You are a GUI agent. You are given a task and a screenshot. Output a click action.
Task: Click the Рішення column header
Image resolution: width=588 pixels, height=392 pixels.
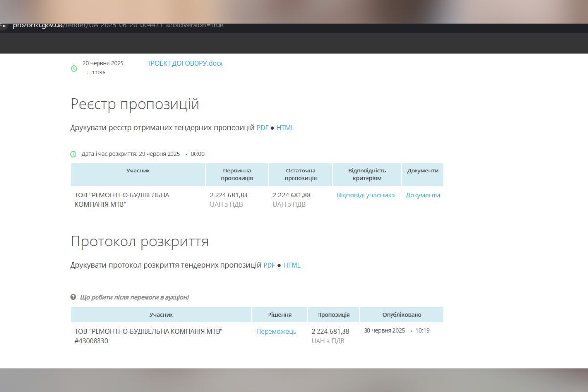click(280, 314)
